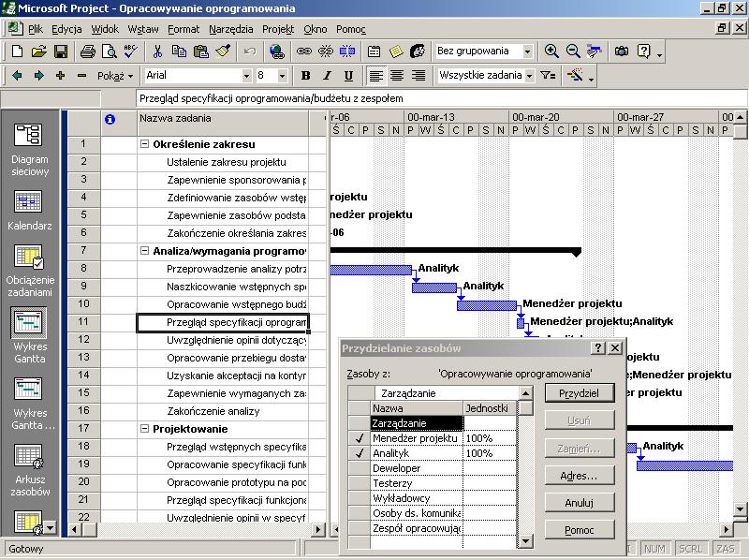Cut selection with the scissors icon

click(x=157, y=52)
